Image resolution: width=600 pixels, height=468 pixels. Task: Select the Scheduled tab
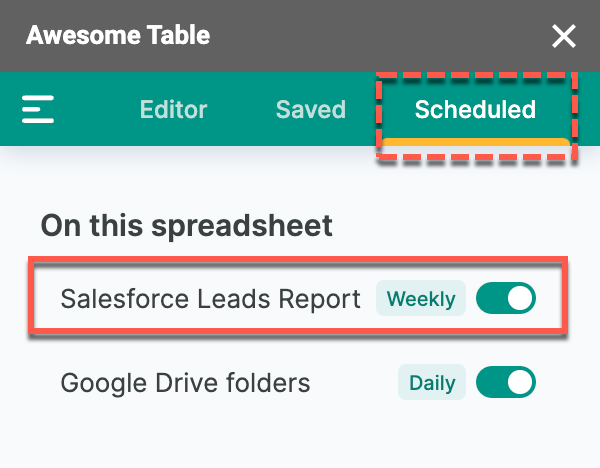[x=475, y=109]
